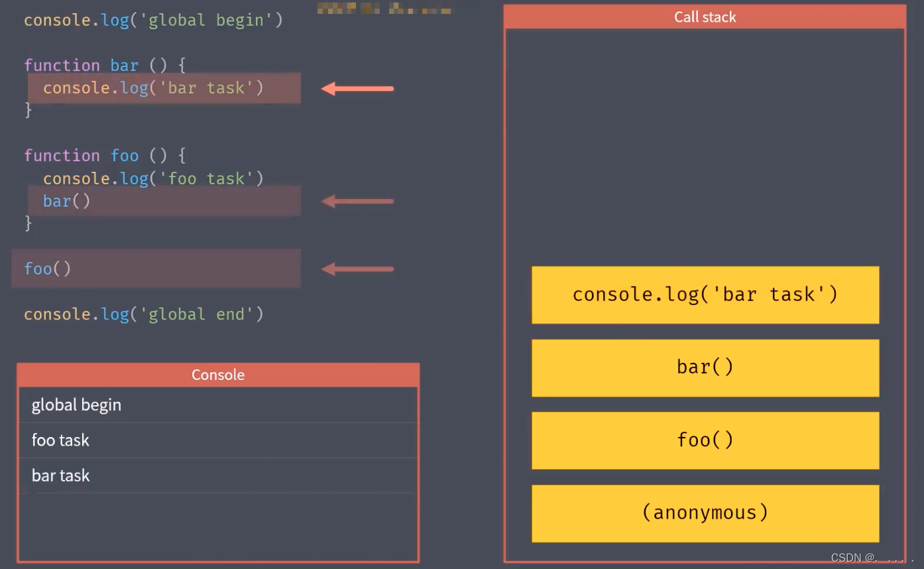
Task: Select the Call stack panel header
Action: 705,17
